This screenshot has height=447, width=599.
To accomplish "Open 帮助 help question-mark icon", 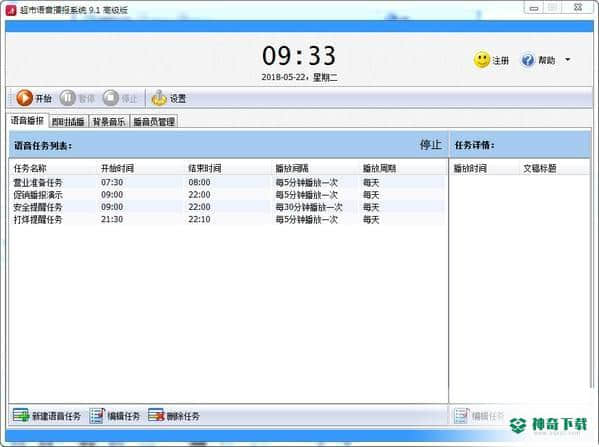I will 528,60.
